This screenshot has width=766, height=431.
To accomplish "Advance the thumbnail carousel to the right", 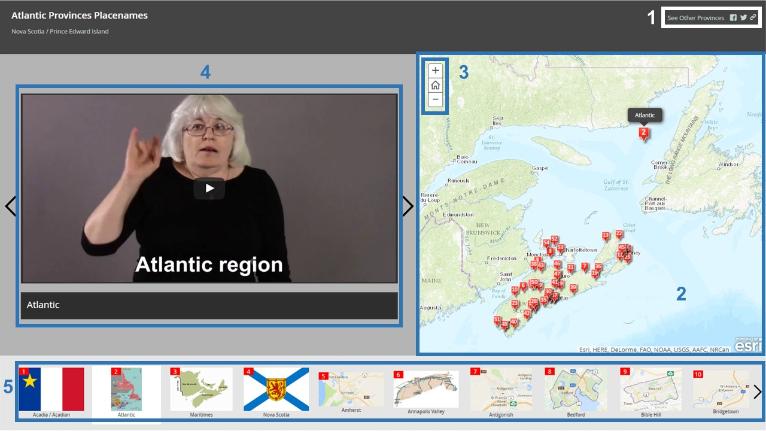I will (x=757, y=392).
